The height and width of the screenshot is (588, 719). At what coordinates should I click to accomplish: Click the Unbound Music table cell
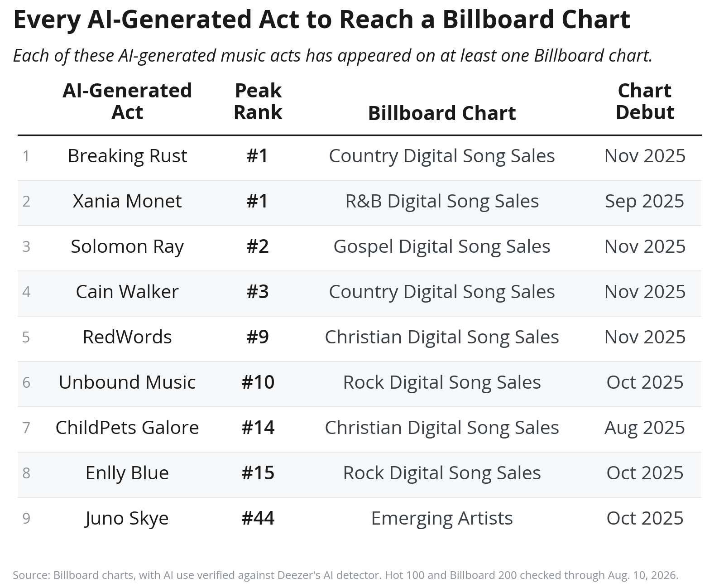[x=127, y=382]
